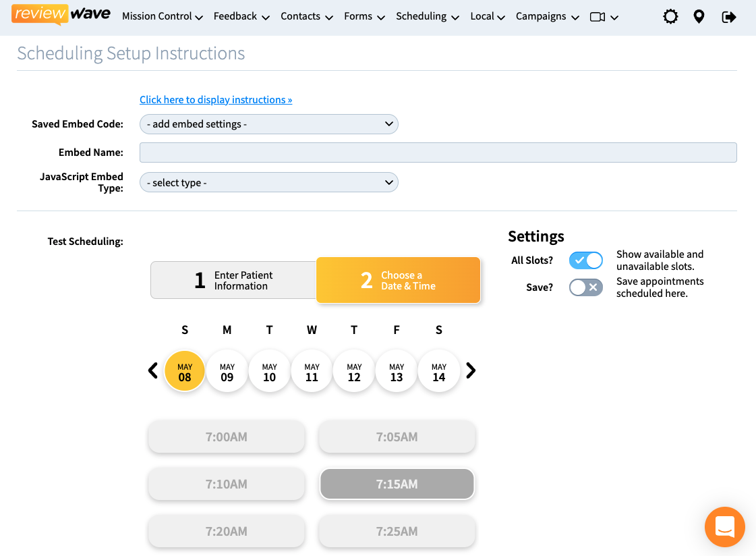Expand the Saved Embed Code dropdown
The image size is (756, 556).
coord(268,124)
